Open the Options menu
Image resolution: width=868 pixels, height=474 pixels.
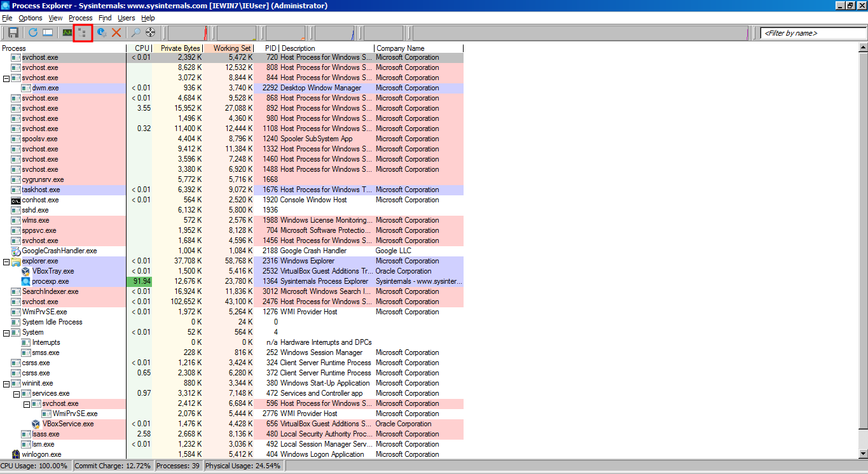pyautogui.click(x=31, y=18)
